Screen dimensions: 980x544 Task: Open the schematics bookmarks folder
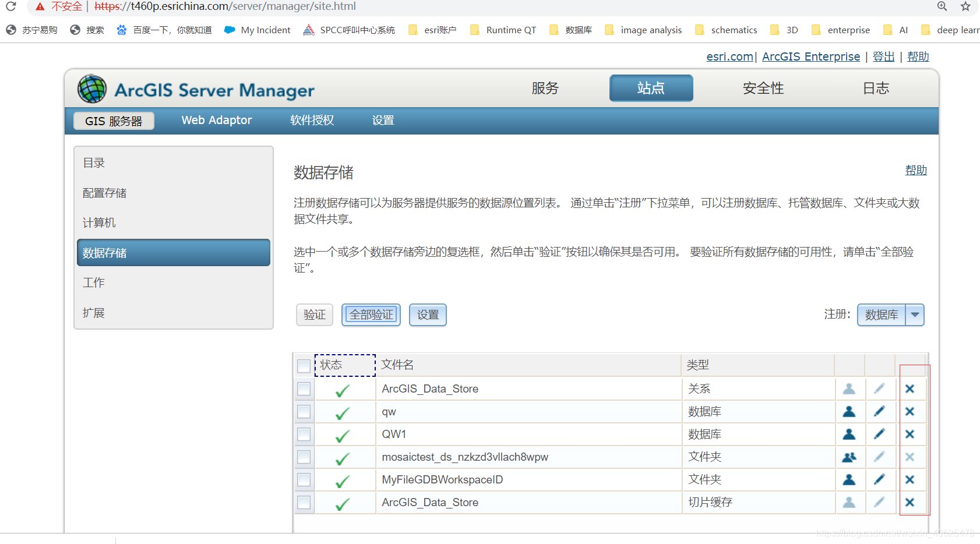734,30
